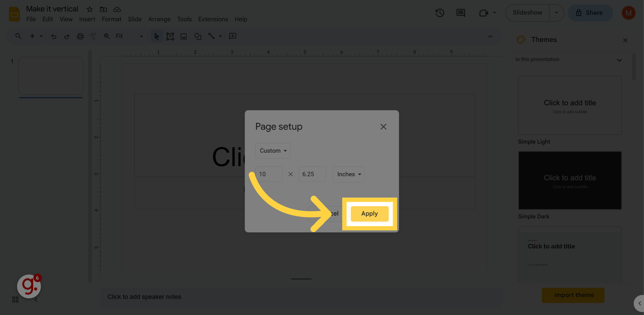Click the Apply button in Page setup

pyautogui.click(x=369, y=214)
